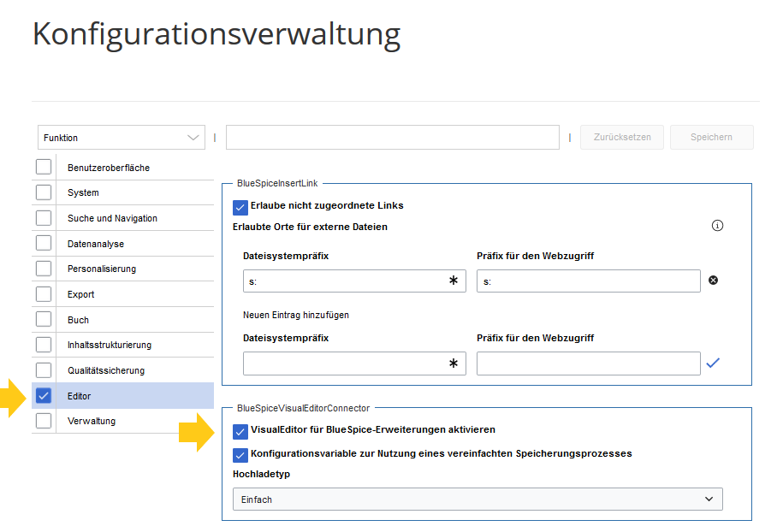This screenshot has height=532, width=783.
Task: Check the Qualitätssicherung checkbox
Action: point(44,370)
